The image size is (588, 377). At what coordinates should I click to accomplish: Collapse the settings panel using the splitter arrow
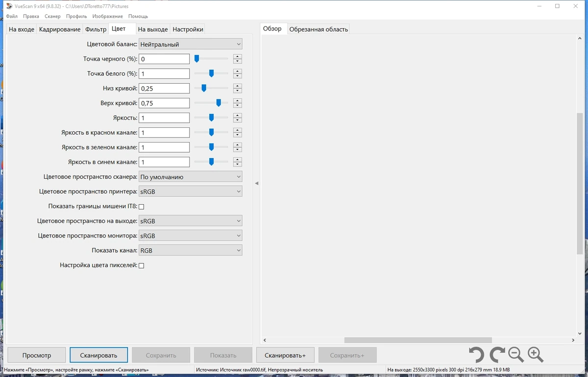pos(257,183)
